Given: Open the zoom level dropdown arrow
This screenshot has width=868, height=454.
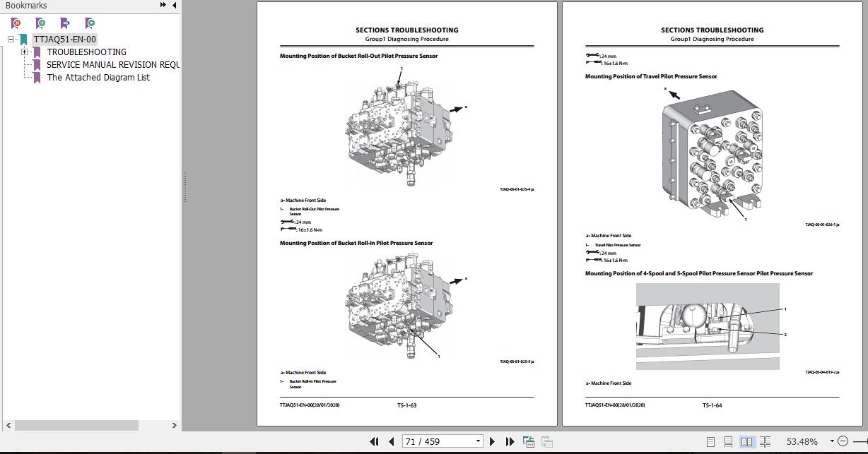Looking at the screenshot, I should pos(832,441).
